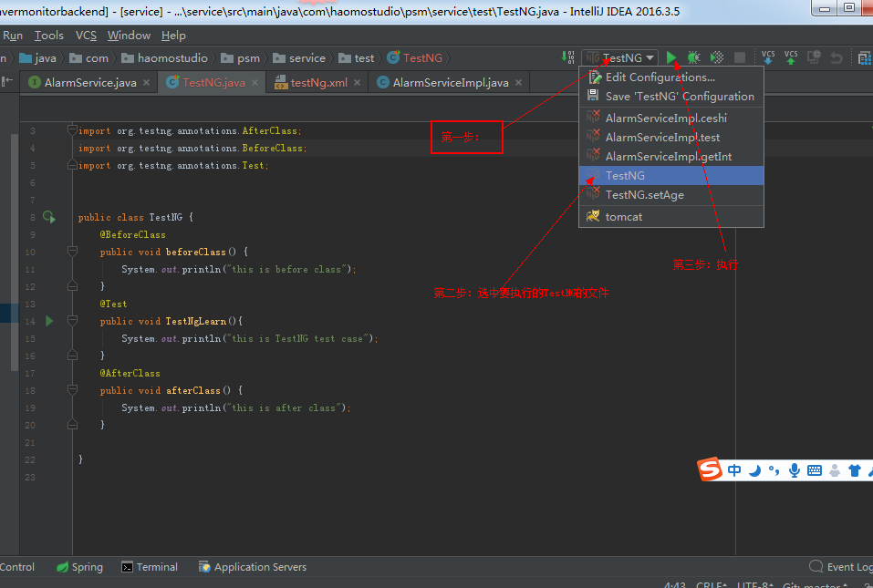873x588 pixels.
Task: Toggle Sogou full/half width moon icon
Action: point(755,470)
